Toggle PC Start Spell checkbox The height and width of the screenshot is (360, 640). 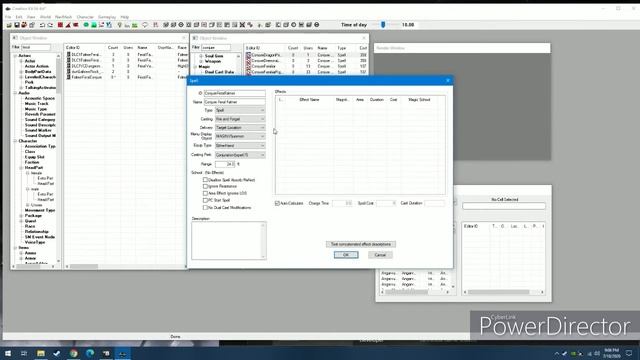point(205,200)
